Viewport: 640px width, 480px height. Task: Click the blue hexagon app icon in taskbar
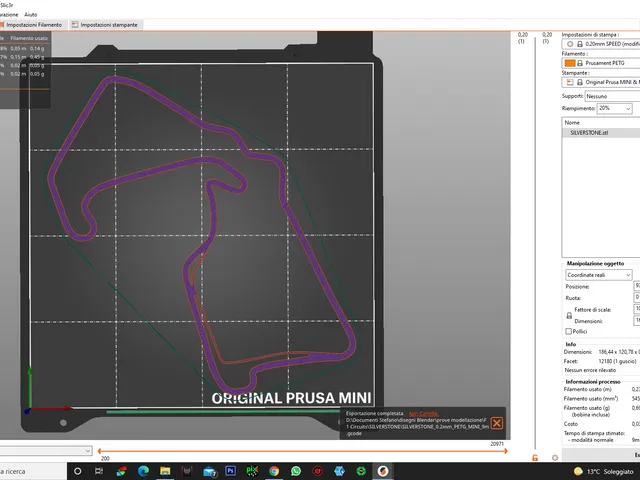point(339,471)
